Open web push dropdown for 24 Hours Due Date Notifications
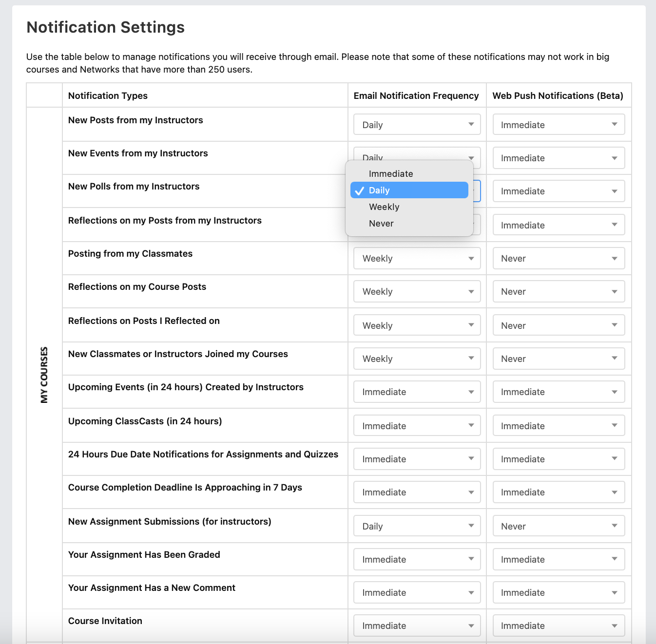Viewport: 656px width, 644px height. pos(559,459)
